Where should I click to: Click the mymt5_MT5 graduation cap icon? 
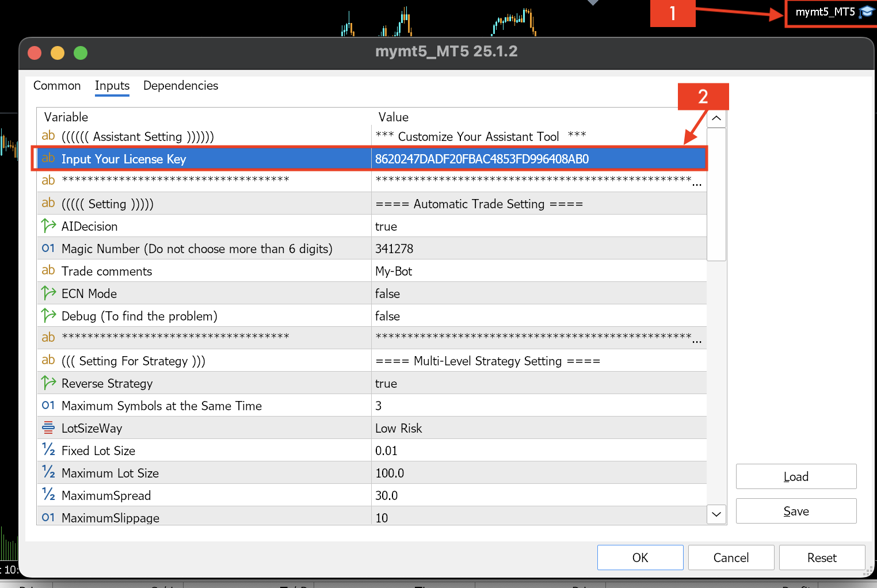(866, 12)
